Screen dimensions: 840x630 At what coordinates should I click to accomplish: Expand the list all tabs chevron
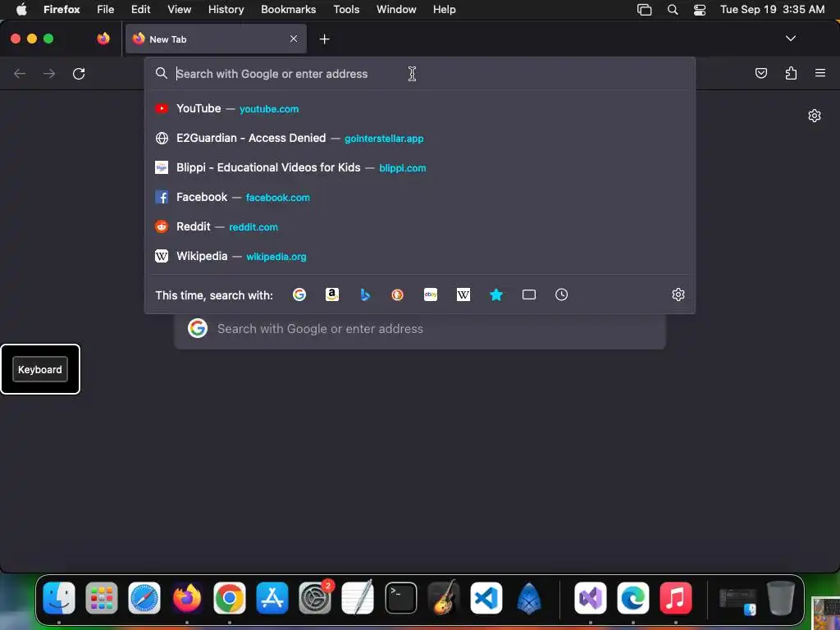click(790, 39)
